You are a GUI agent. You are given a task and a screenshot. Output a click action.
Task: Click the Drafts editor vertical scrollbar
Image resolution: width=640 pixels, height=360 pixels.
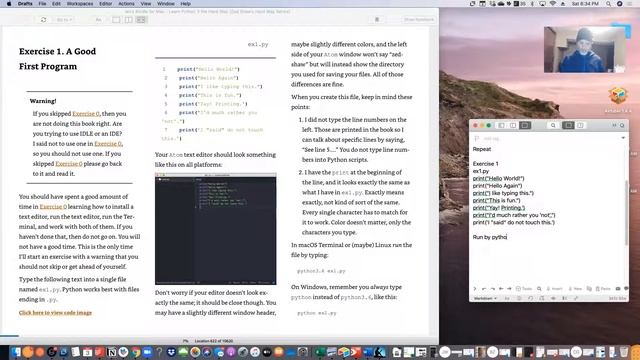626,212
